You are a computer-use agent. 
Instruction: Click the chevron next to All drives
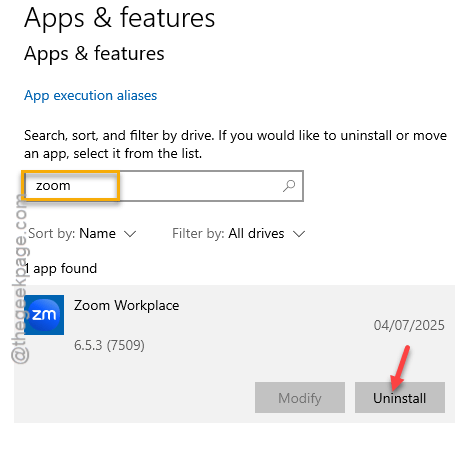[x=299, y=234]
